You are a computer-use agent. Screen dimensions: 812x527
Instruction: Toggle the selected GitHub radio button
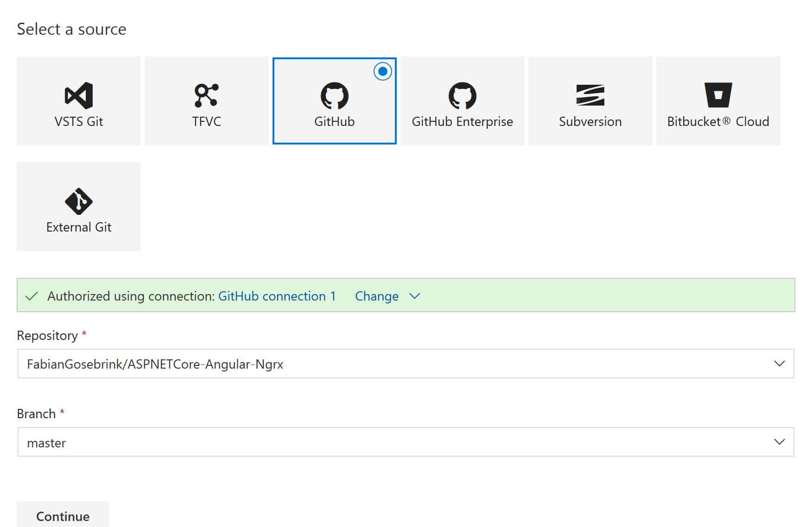383,71
